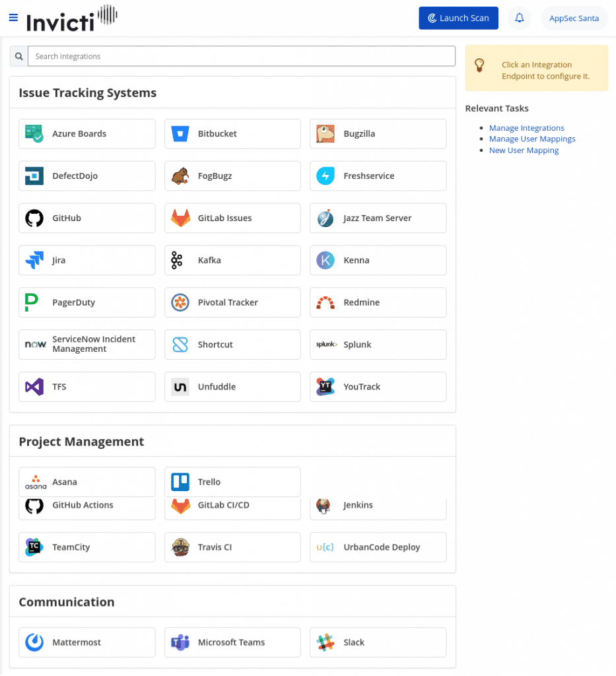Image resolution: width=616 pixels, height=676 pixels.
Task: Click the Jira logo icon
Action: pyautogui.click(x=34, y=260)
